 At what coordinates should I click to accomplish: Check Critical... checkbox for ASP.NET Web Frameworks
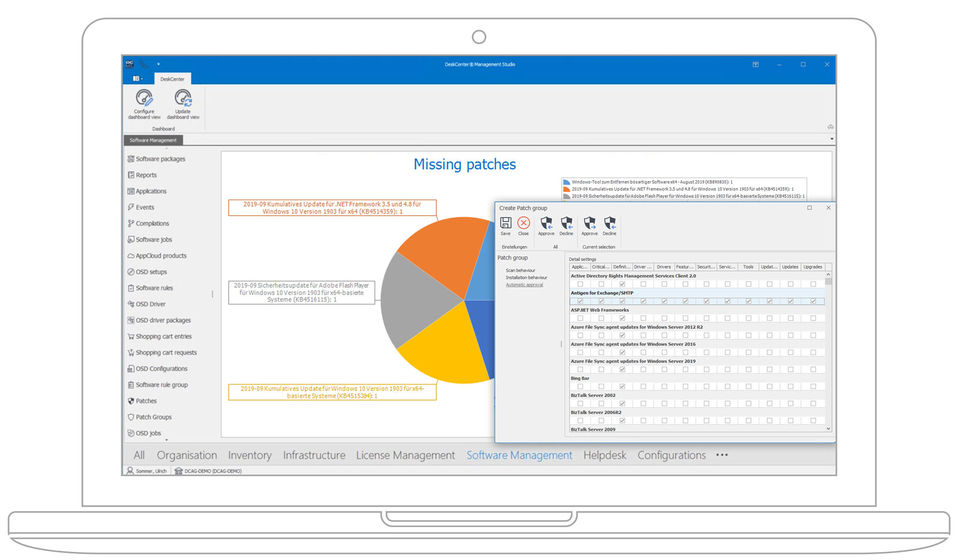point(601,318)
